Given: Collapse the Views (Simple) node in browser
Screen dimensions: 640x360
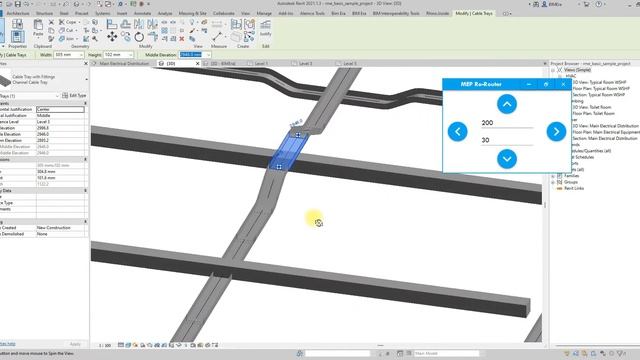Looking at the screenshot, I should point(553,70).
